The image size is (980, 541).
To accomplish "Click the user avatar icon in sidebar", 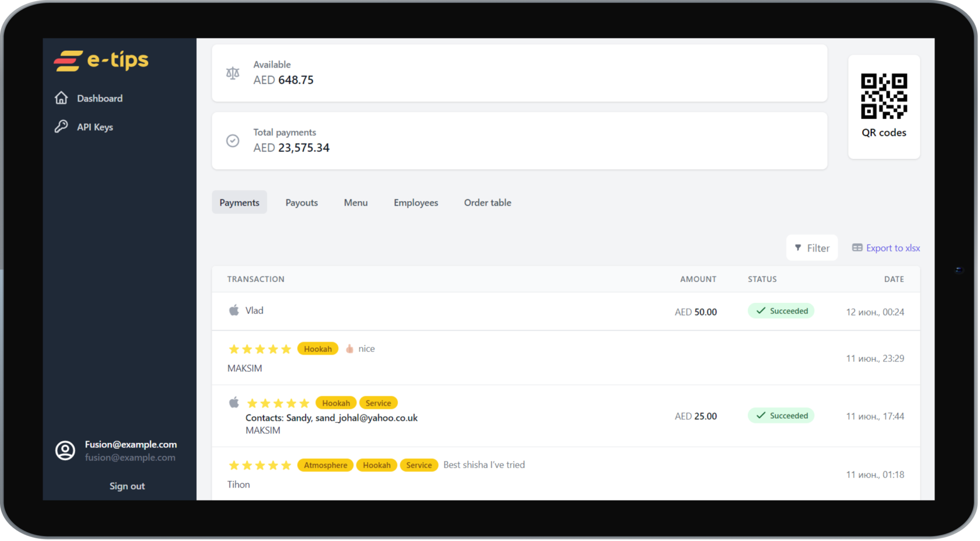I will [x=65, y=451].
